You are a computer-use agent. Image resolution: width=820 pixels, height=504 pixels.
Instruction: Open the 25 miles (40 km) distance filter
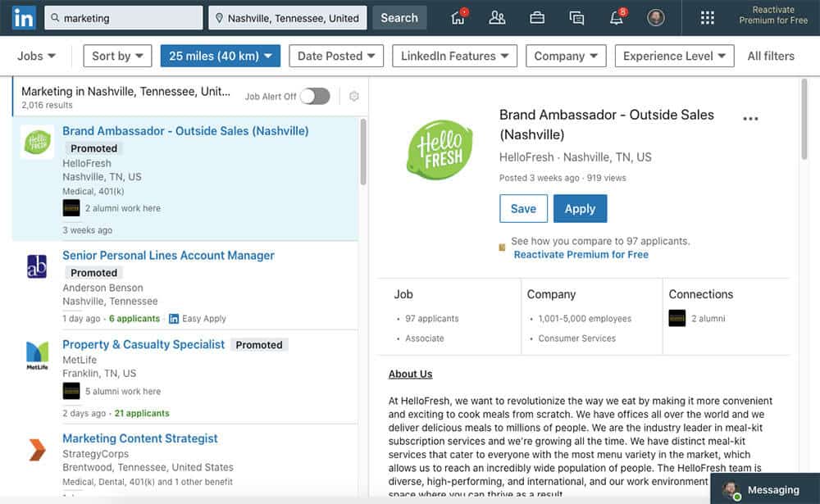(220, 56)
